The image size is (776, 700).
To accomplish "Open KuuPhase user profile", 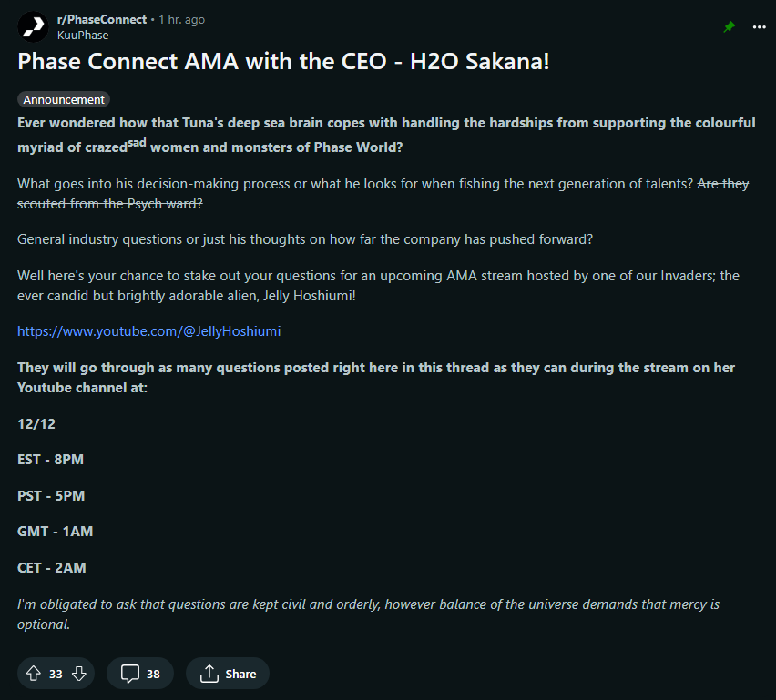I will click(83, 36).
